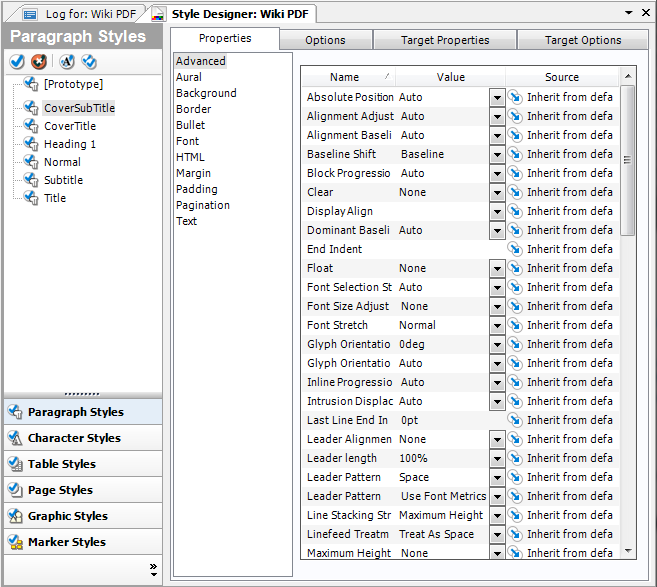Switch to the Target Properties tab
657x587 pixels.
[x=445, y=40]
